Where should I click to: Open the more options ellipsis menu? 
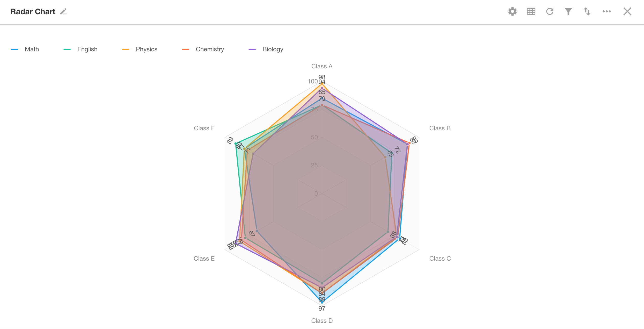pos(606,12)
